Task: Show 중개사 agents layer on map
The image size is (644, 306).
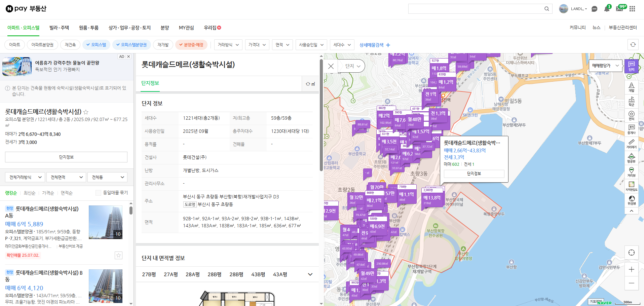Action: pos(632,129)
